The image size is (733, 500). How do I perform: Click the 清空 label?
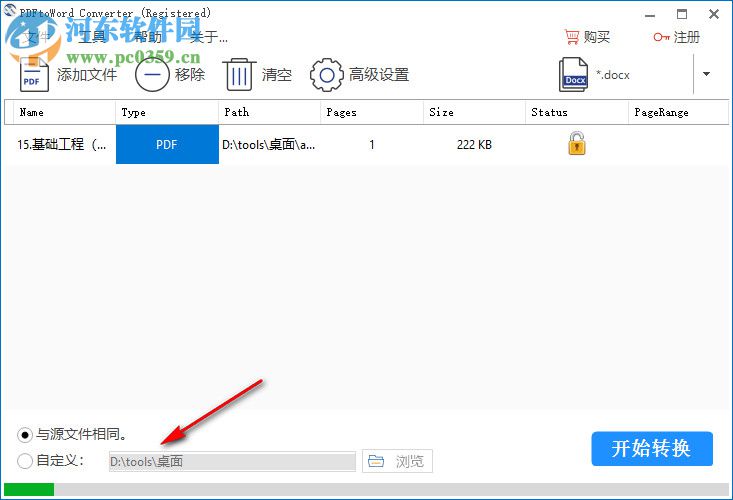pyautogui.click(x=277, y=75)
